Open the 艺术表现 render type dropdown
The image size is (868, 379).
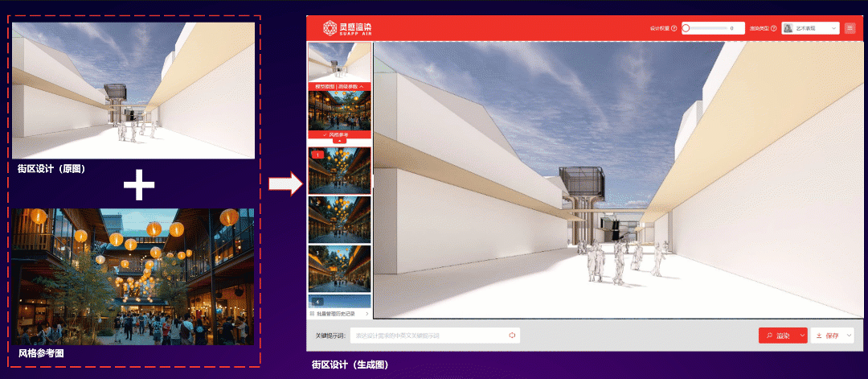[x=811, y=28]
